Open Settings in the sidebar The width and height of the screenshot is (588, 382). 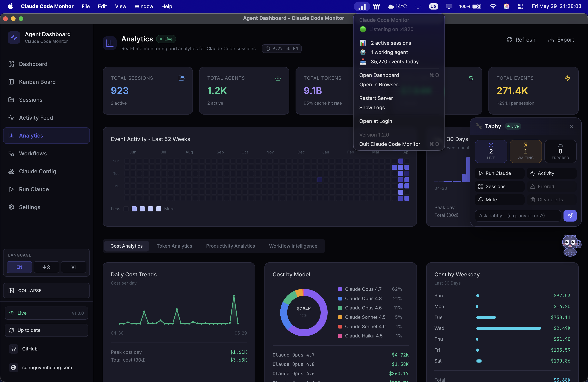[x=46, y=207]
